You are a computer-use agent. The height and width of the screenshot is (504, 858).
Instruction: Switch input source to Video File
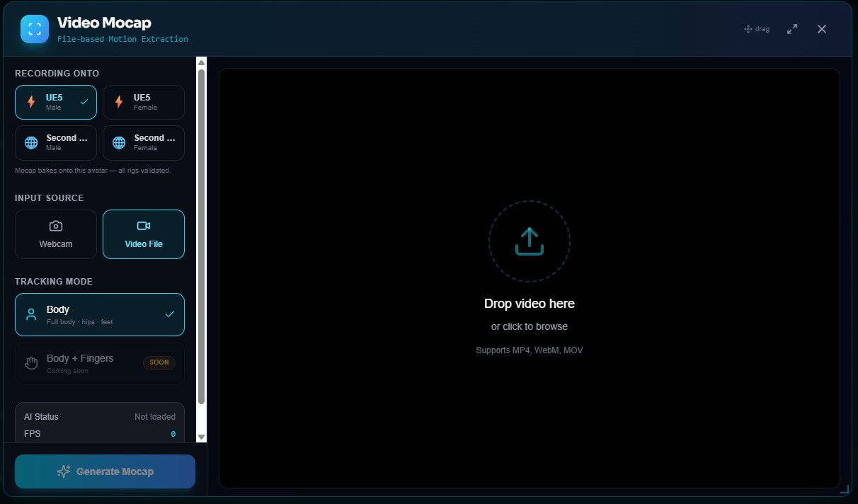[x=144, y=234]
